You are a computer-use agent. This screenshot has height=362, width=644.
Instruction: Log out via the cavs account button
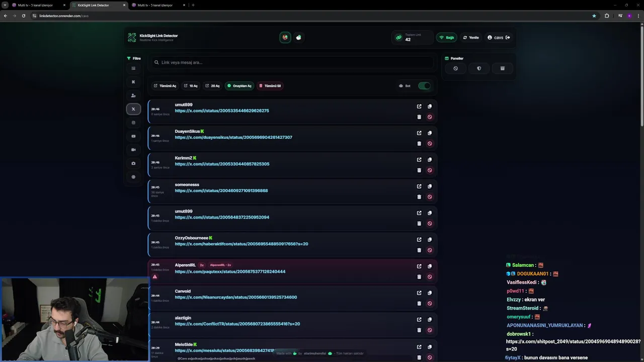point(499,38)
